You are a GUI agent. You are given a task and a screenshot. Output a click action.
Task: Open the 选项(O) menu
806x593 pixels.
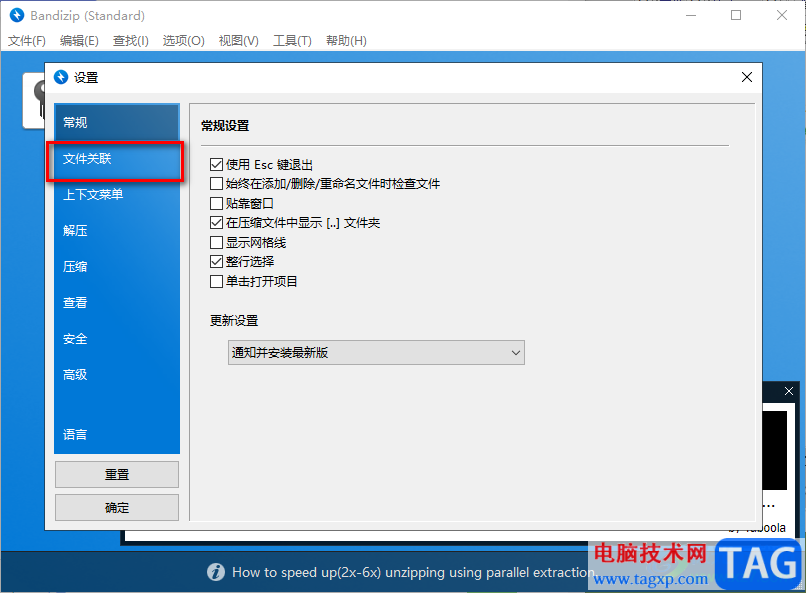(184, 41)
